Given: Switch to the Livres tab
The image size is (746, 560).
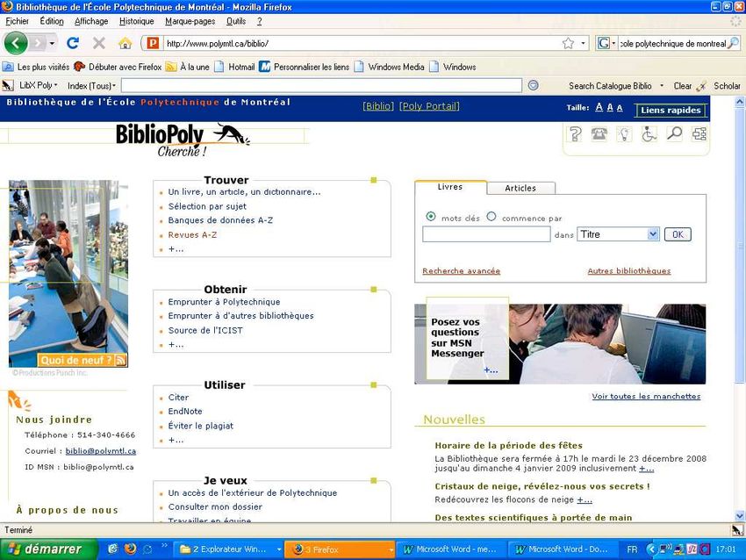Looking at the screenshot, I should pos(450,187).
